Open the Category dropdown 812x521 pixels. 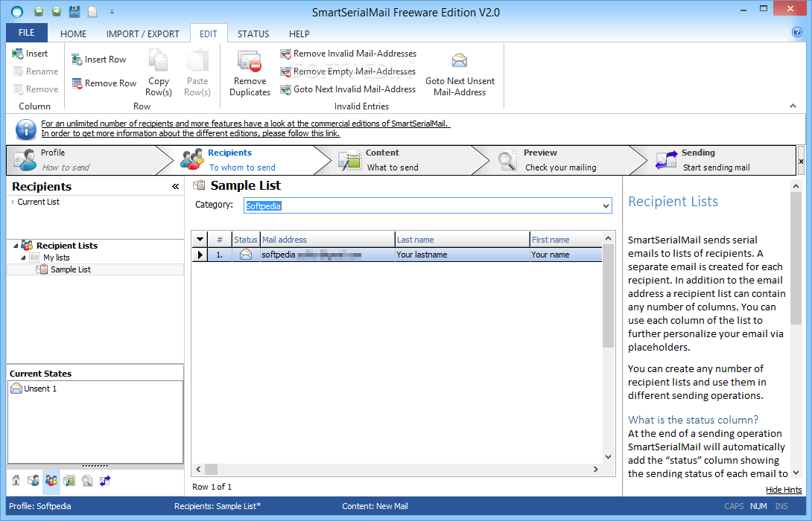click(x=606, y=206)
